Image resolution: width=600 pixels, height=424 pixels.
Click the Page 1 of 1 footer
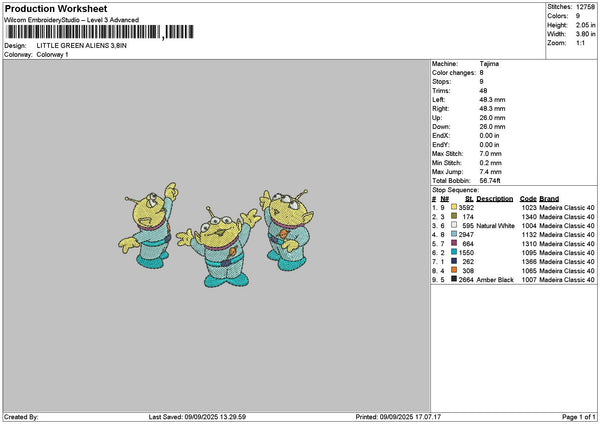pos(579,417)
